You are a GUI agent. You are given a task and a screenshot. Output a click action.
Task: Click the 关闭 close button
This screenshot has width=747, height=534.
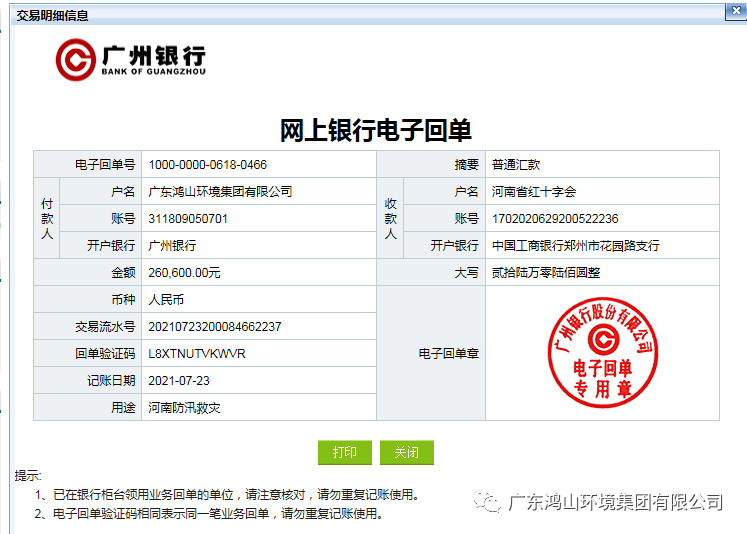pyautogui.click(x=406, y=452)
